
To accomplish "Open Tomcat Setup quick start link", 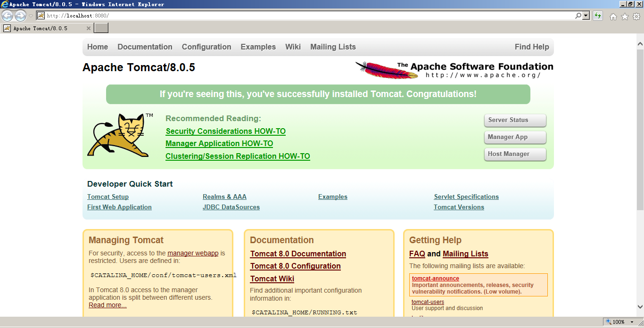I will pos(108,197).
